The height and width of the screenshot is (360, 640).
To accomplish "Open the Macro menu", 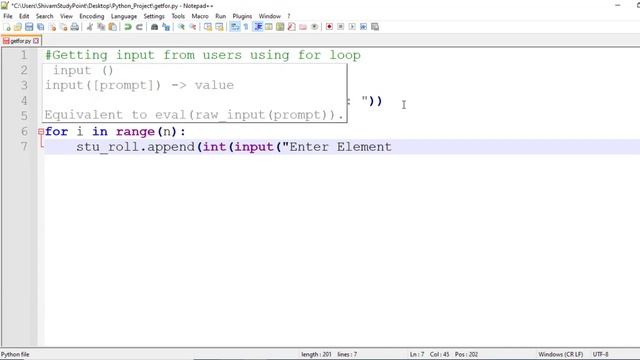I will click(x=200, y=16).
